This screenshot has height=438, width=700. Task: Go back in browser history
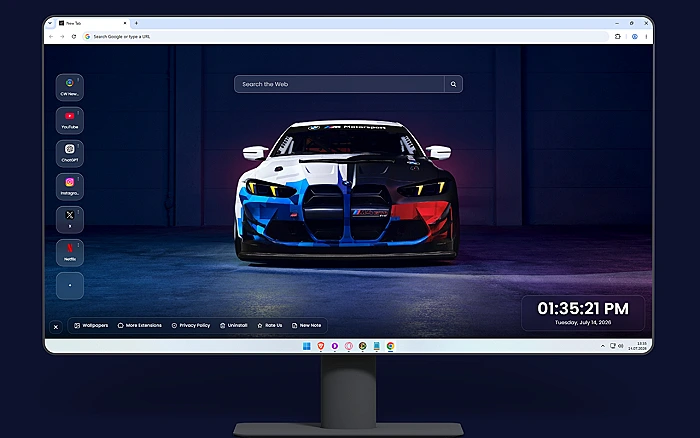pyautogui.click(x=51, y=37)
